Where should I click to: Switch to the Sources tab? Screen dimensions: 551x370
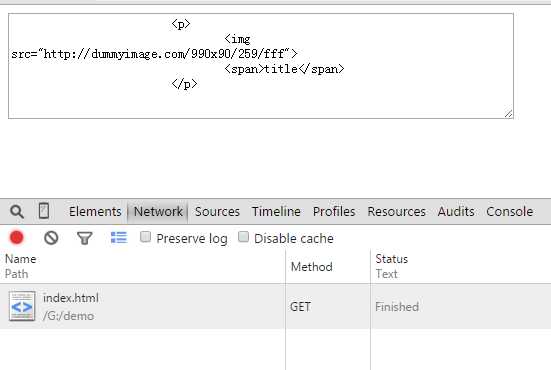click(x=217, y=212)
